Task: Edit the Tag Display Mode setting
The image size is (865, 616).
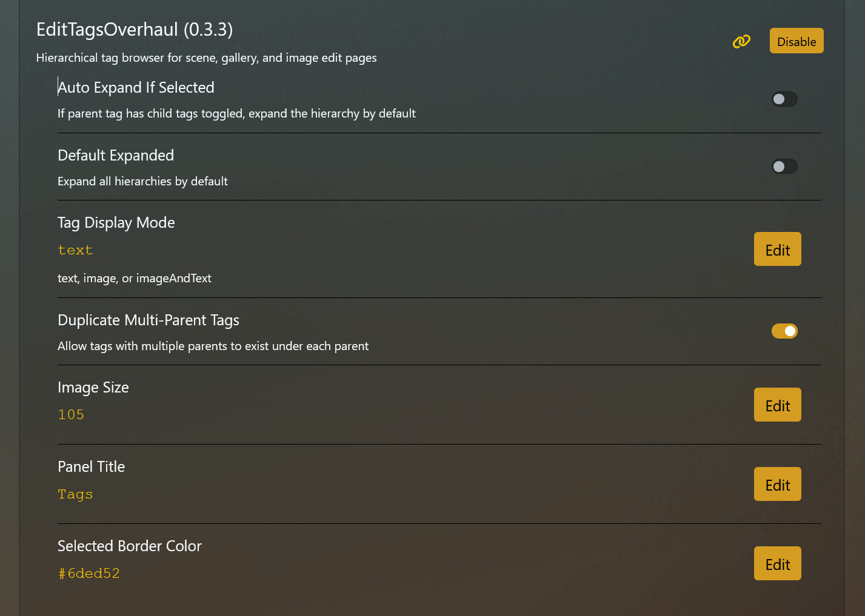Action: point(777,249)
